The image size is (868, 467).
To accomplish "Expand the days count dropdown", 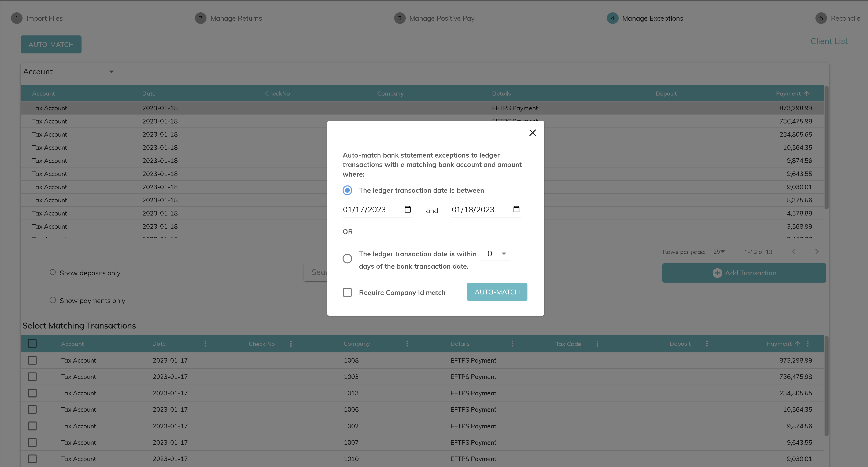I will 503,254.
